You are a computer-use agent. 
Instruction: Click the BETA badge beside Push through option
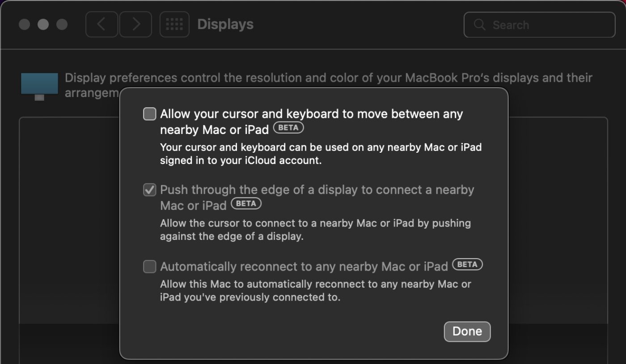coord(246,204)
